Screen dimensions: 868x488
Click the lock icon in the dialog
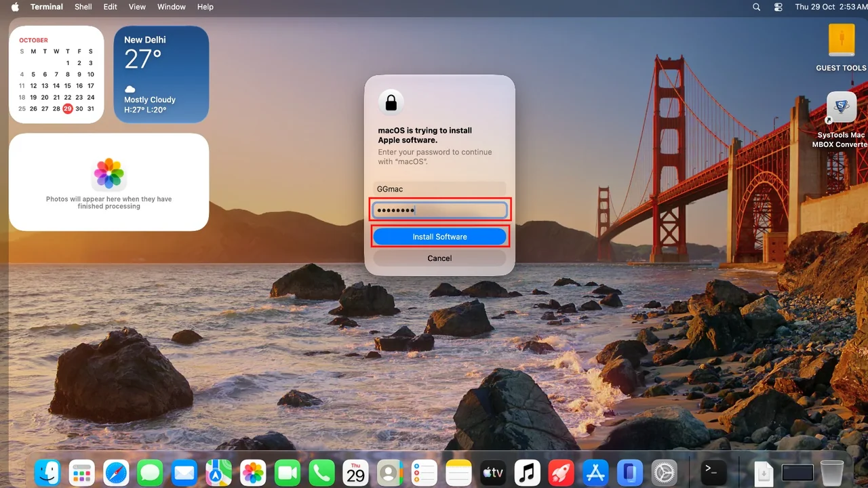click(x=391, y=103)
